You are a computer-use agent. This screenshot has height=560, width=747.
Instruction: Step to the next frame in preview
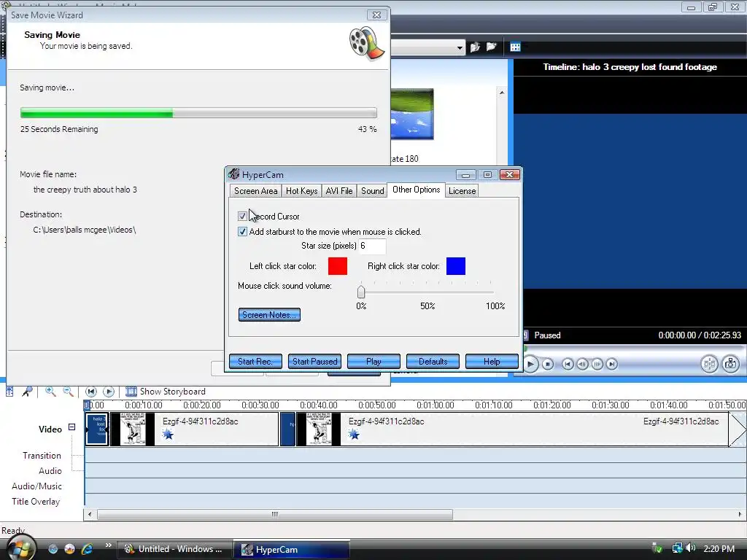point(597,365)
